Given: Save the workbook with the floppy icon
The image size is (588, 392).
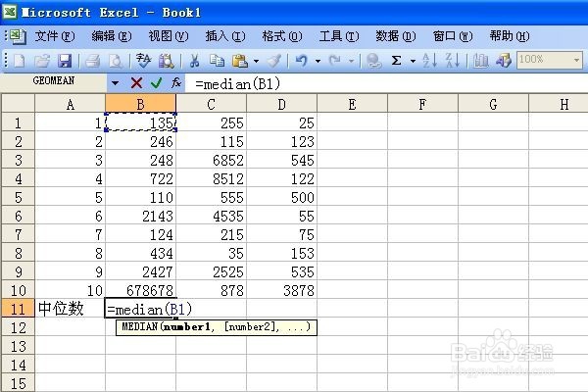Looking at the screenshot, I should (x=65, y=60).
